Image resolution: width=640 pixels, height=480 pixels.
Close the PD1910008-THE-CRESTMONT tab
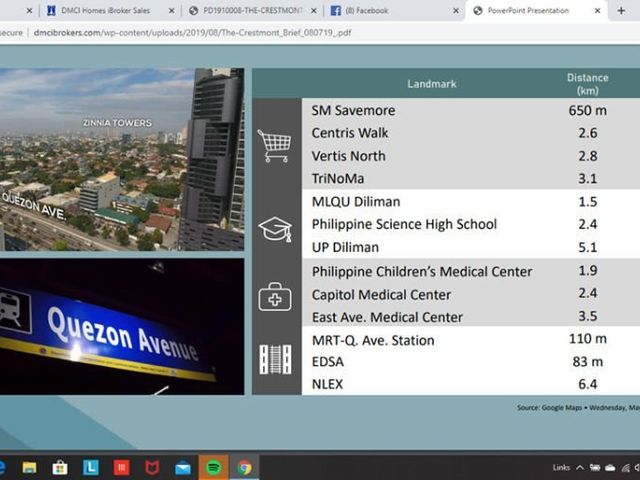click(314, 11)
